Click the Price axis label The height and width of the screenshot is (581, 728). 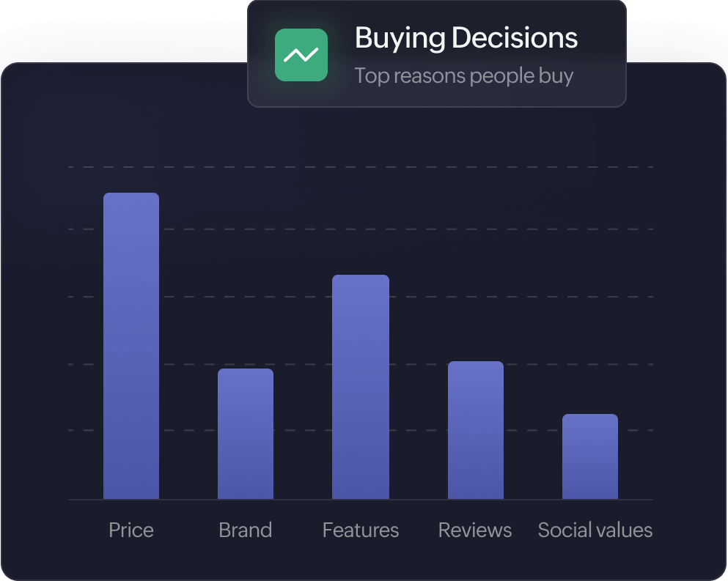coord(131,530)
